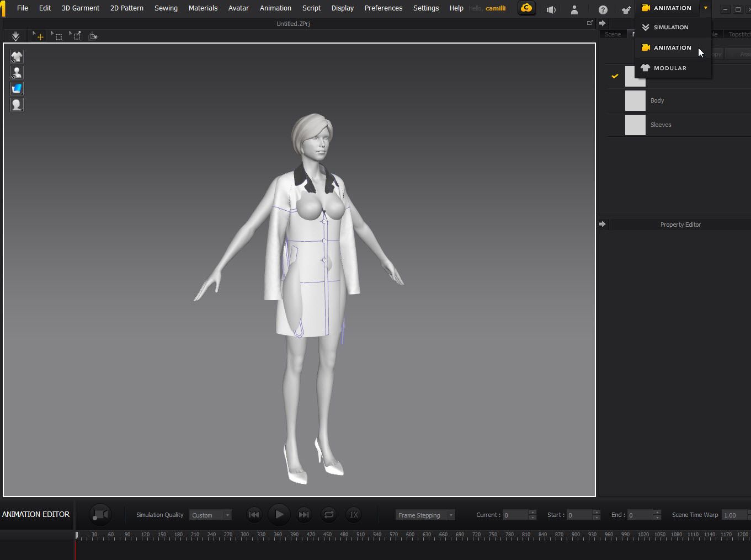Viewport: 751px width, 560px height.
Task: Click the arrow to collapse the Property Editor panel
Action: [x=603, y=224]
